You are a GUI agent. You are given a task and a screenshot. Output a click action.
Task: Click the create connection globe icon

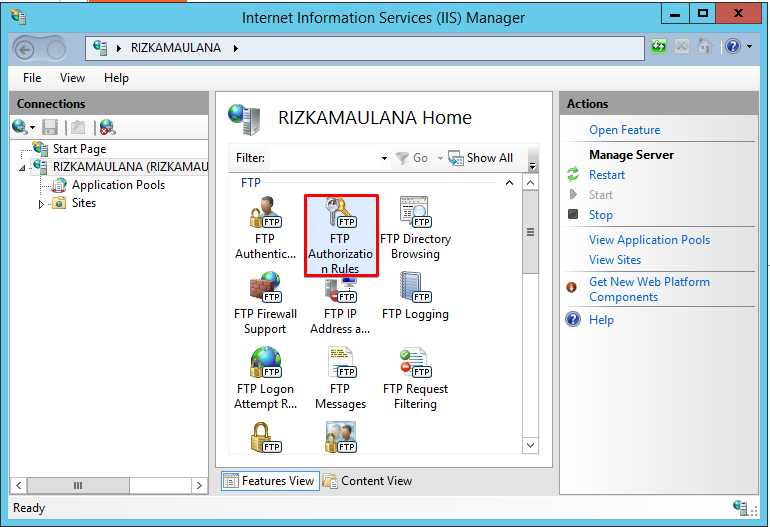20,127
